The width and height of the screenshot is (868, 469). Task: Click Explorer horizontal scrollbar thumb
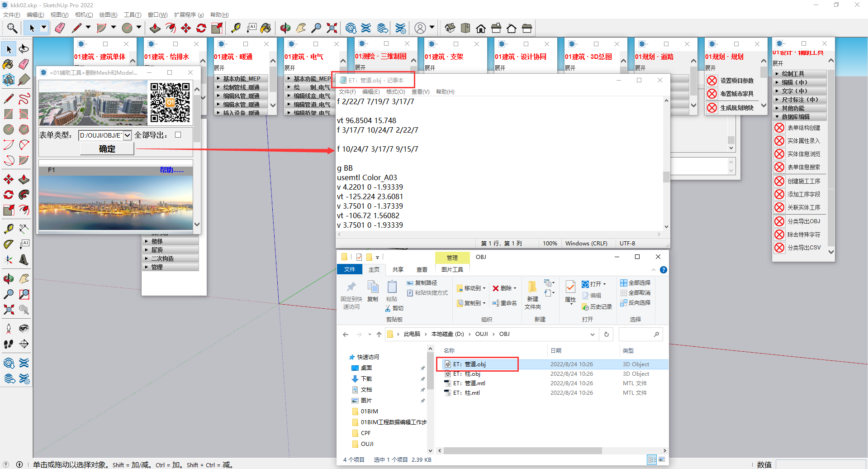tap(522, 451)
